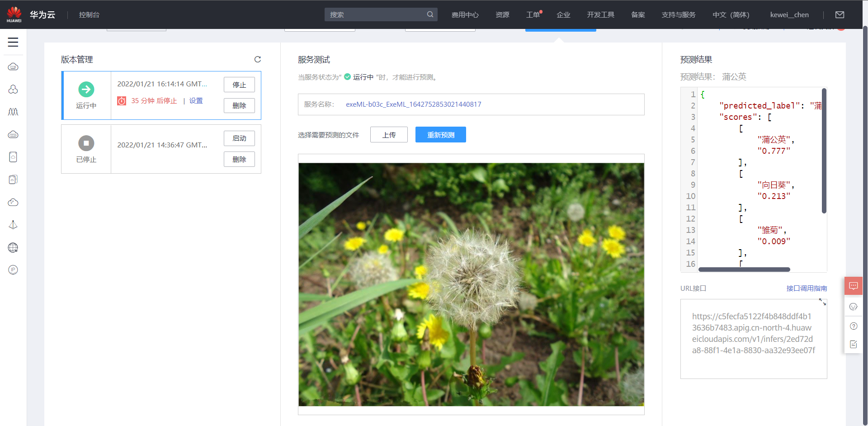This screenshot has height=426, width=868.
Task: Click the smiley feedback floating icon
Action: (854, 307)
